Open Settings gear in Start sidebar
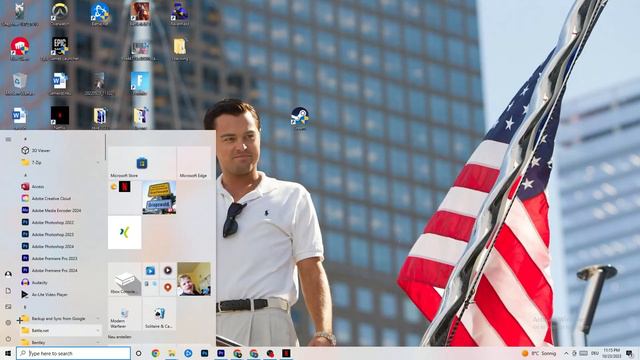 tap(8, 323)
